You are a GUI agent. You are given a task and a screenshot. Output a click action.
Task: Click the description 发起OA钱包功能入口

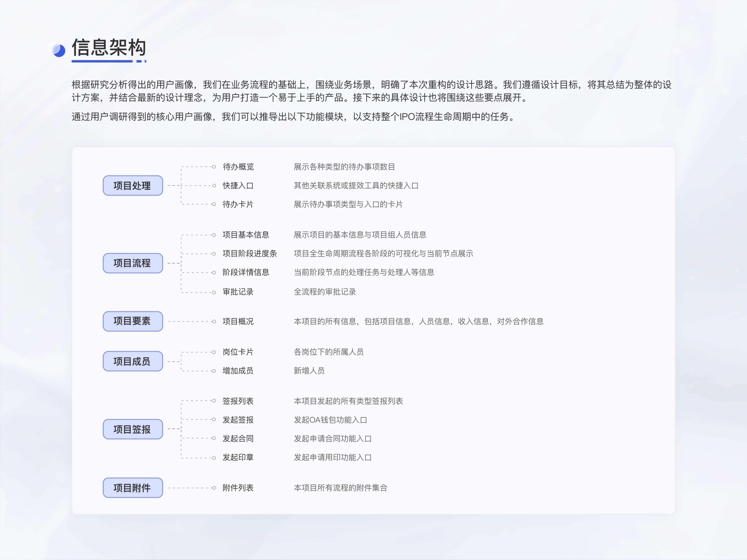click(330, 420)
